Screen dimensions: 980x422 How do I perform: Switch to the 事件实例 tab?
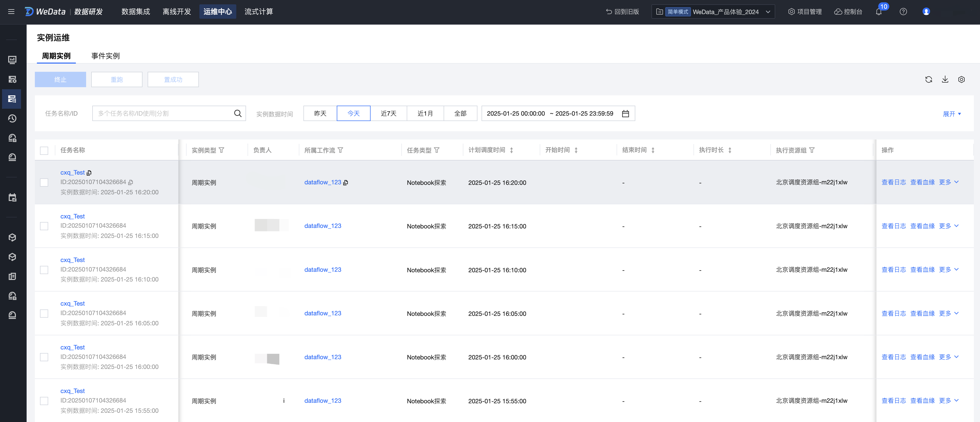(x=105, y=56)
